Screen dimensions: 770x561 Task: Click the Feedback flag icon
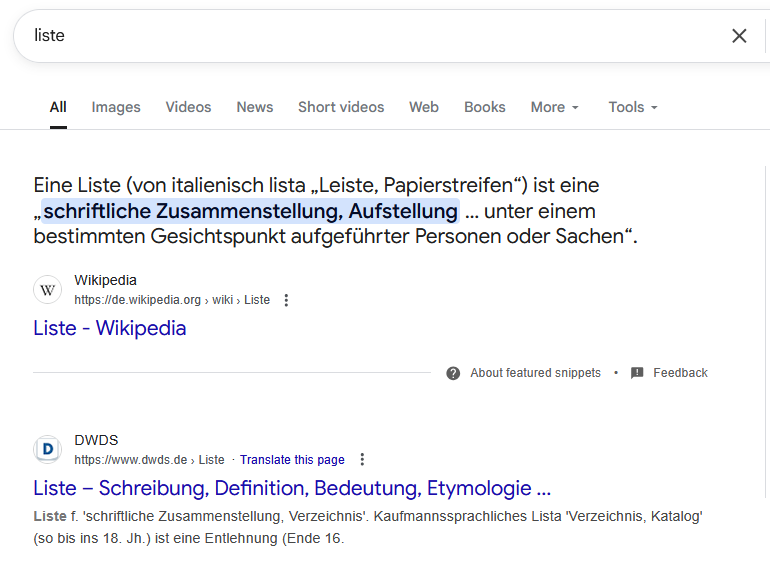[x=637, y=373]
